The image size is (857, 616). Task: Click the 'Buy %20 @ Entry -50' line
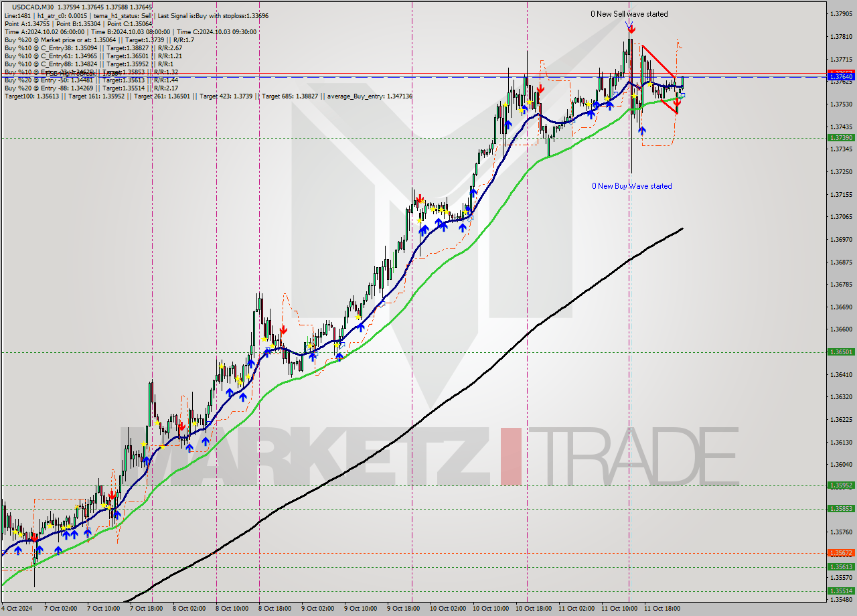point(91,80)
